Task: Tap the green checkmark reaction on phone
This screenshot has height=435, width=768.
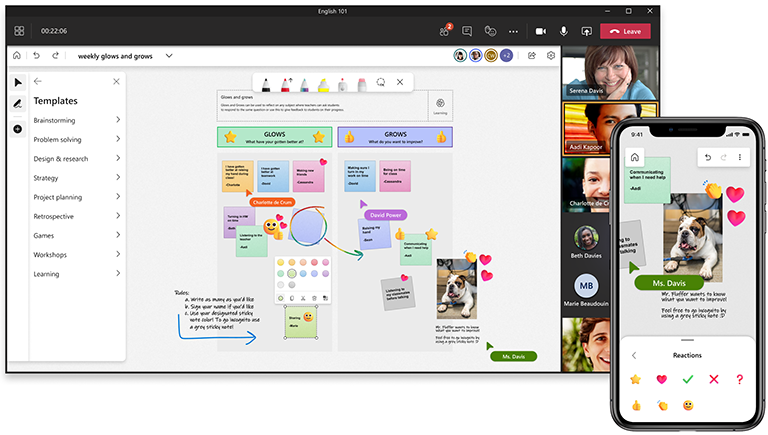Action: [x=687, y=379]
